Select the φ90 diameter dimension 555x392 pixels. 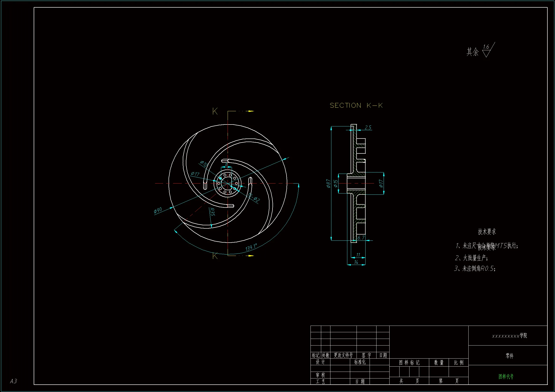(x=158, y=210)
